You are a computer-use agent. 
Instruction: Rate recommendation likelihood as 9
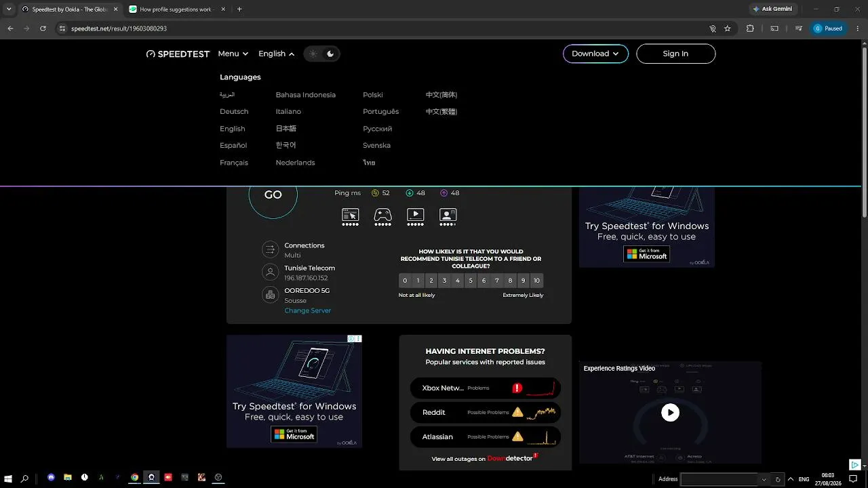click(x=523, y=281)
